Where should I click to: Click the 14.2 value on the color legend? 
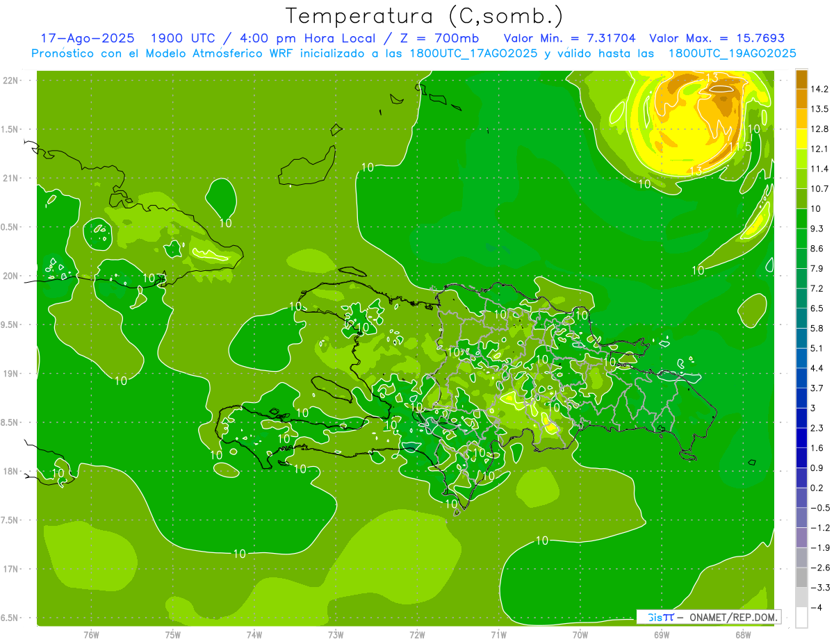coord(820,89)
